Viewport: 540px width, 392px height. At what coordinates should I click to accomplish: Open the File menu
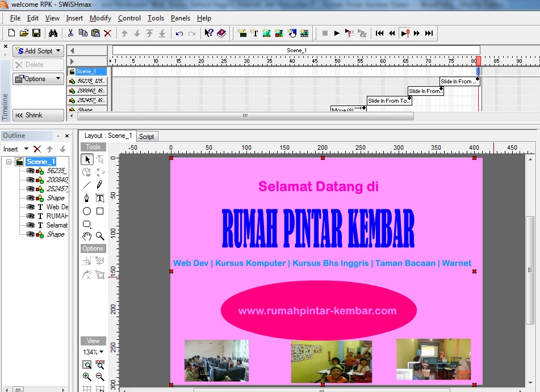click(15, 18)
